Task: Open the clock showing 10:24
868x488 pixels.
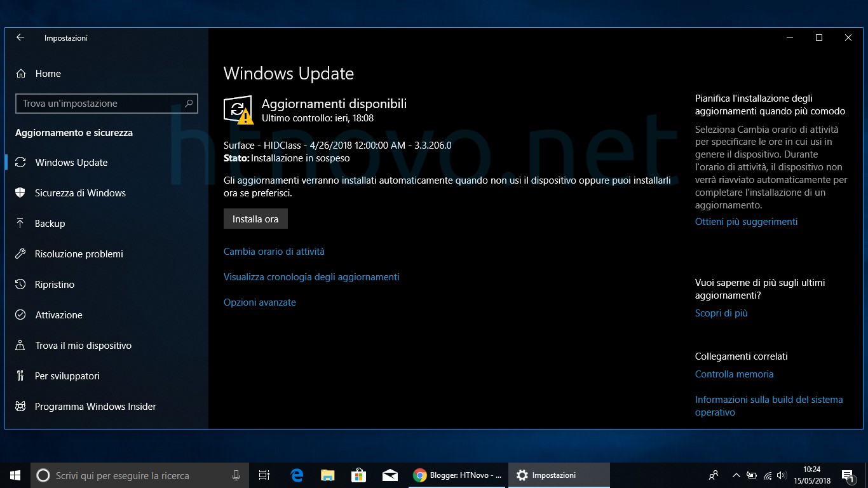Action: [x=811, y=475]
